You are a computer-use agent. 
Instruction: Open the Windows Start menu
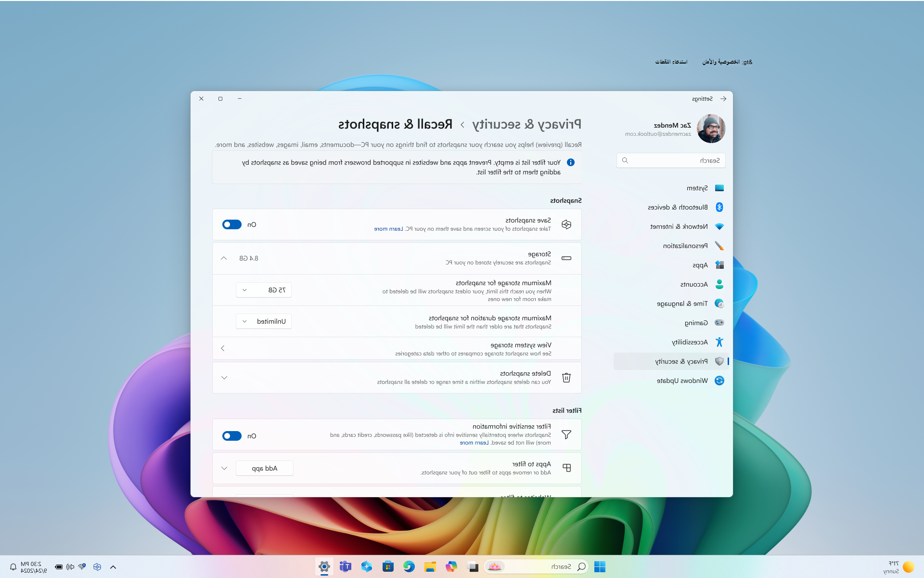(600, 567)
